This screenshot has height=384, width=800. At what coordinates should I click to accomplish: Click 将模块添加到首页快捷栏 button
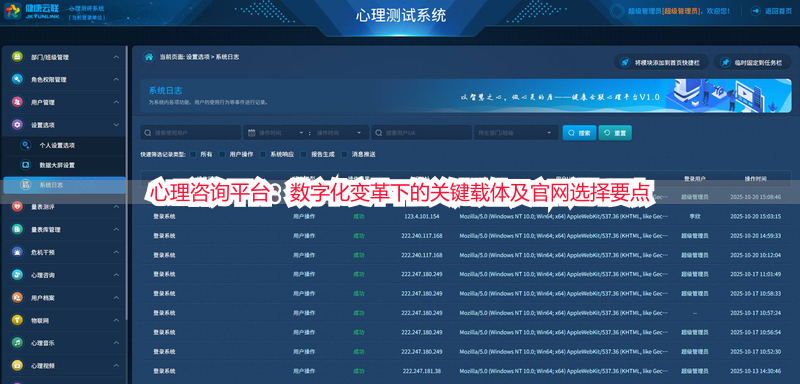[661, 63]
